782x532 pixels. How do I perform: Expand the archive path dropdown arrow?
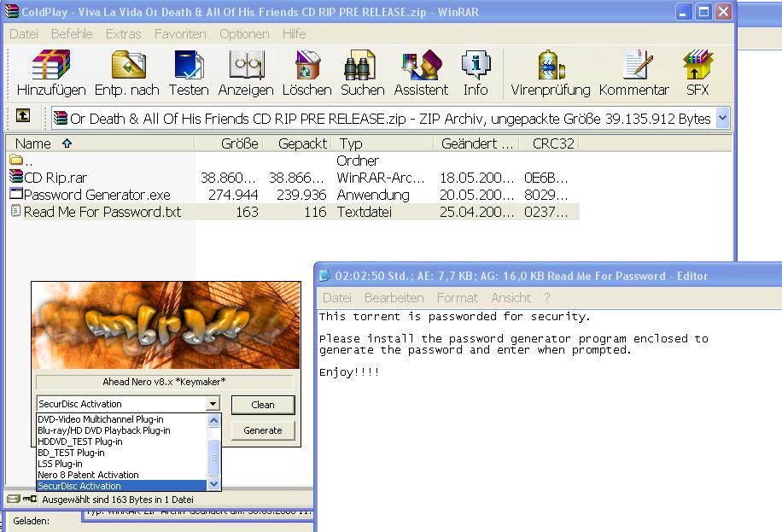click(x=722, y=119)
